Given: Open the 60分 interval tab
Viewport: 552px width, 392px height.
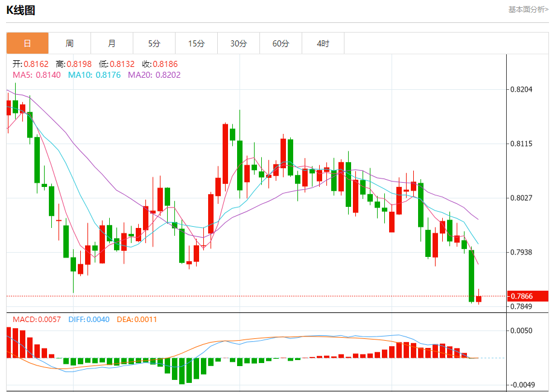Looking at the screenshot, I should click(x=281, y=43).
